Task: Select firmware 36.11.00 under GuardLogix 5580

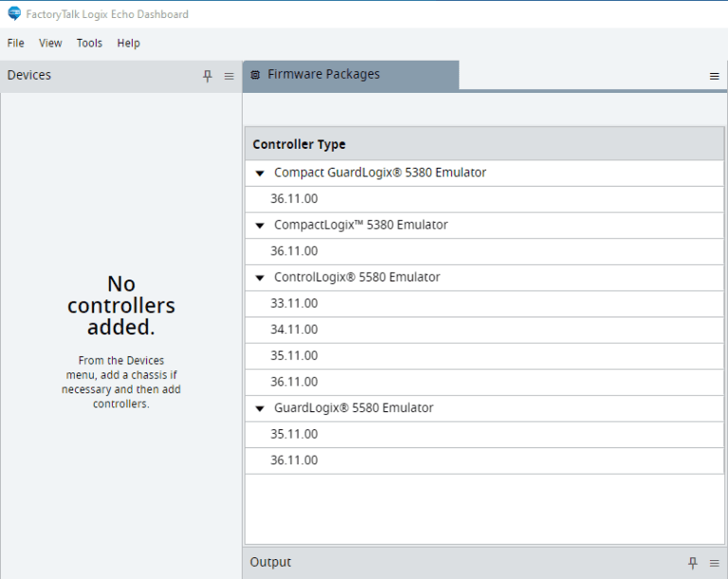Action: pyautogui.click(x=484, y=461)
